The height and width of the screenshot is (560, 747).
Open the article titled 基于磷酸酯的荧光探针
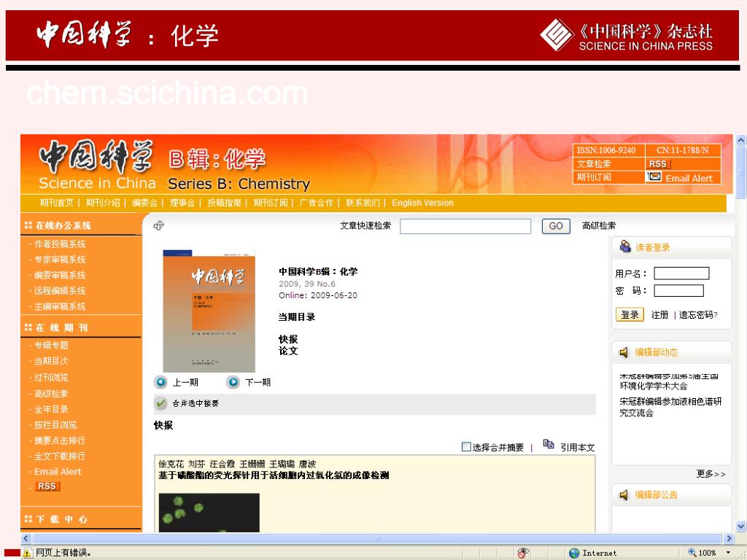[x=274, y=475]
